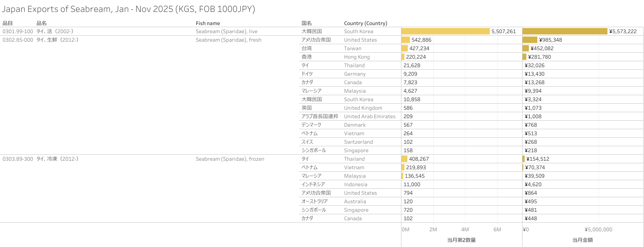This screenshot has height=247, width=644.
Task: Click the 'Country (Country)' column header
Action: 365,23
